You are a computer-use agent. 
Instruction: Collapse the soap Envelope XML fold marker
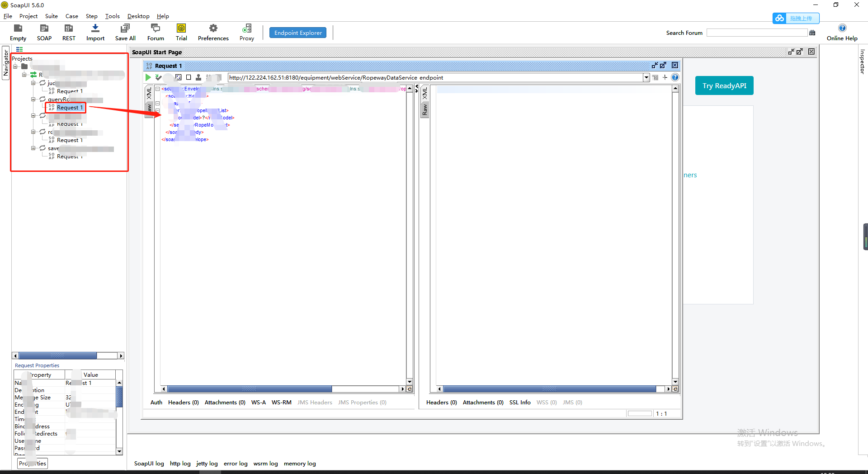click(x=158, y=89)
